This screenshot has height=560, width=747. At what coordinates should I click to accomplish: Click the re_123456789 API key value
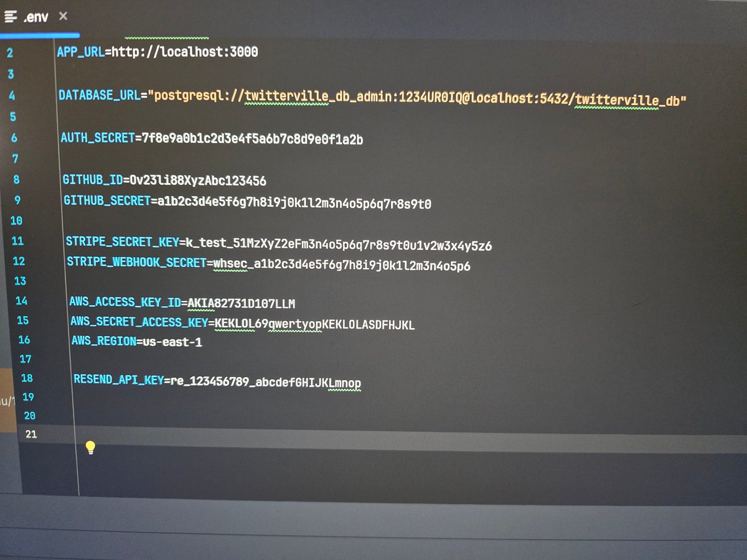(266, 382)
